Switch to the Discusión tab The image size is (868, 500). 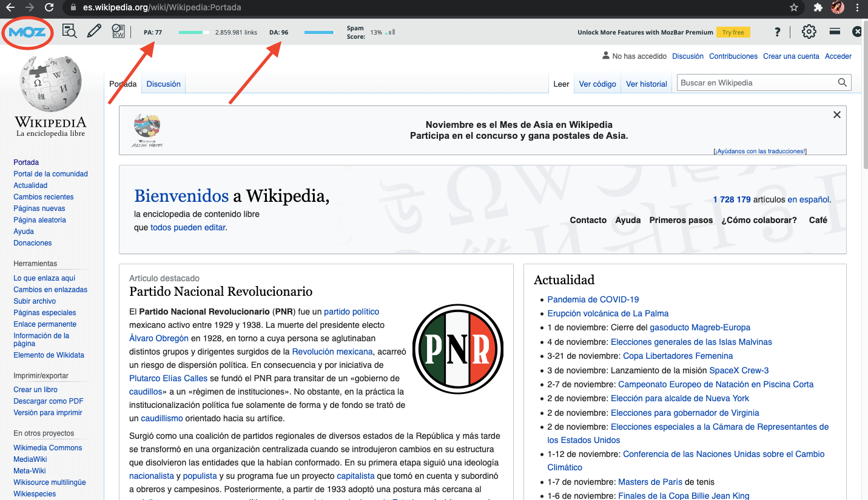point(163,84)
